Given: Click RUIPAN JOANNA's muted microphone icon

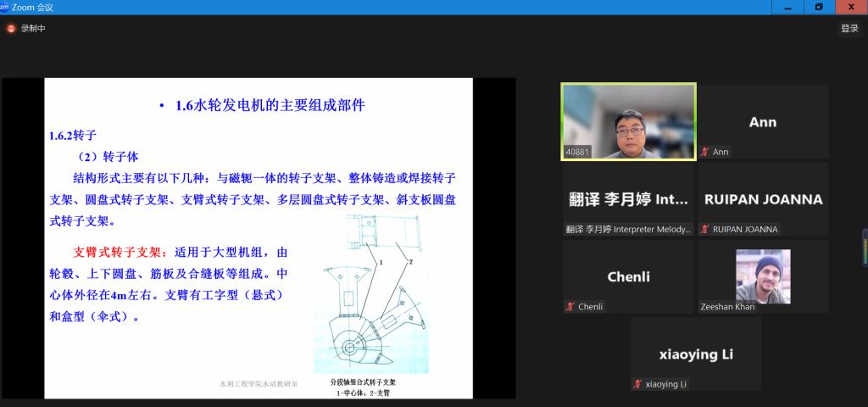Looking at the screenshot, I should pos(705,230).
